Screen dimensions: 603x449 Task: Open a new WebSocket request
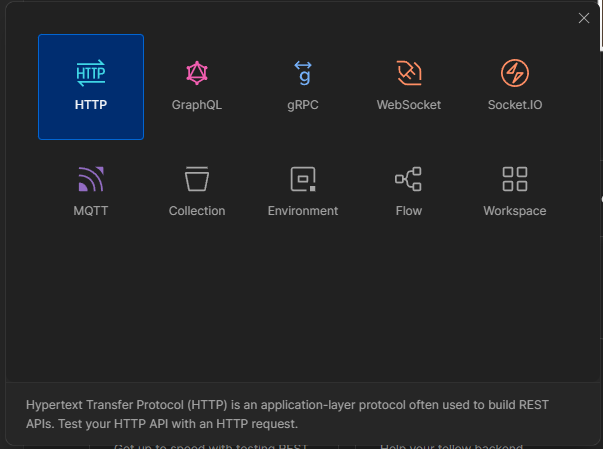(x=409, y=87)
